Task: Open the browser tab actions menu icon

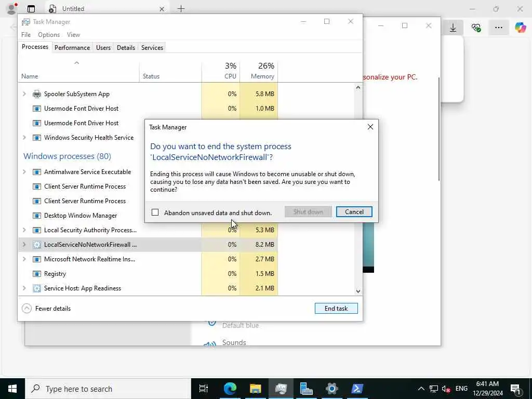Action: (31, 9)
